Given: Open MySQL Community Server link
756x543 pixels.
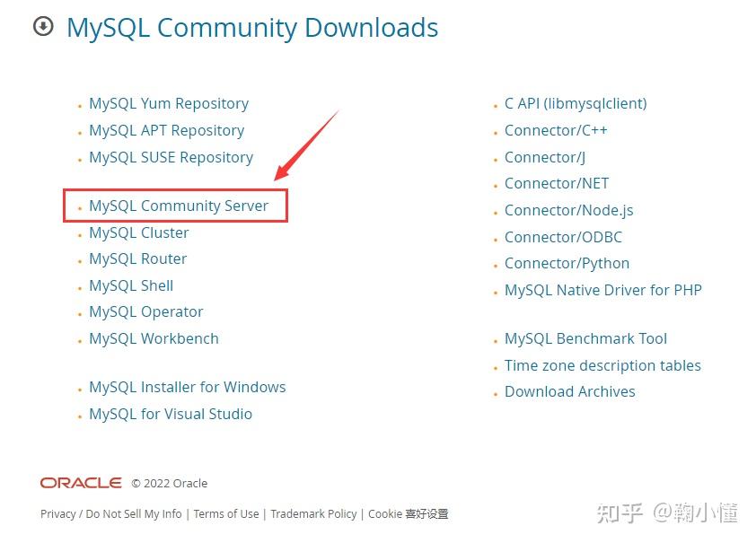Looking at the screenshot, I should click(179, 206).
